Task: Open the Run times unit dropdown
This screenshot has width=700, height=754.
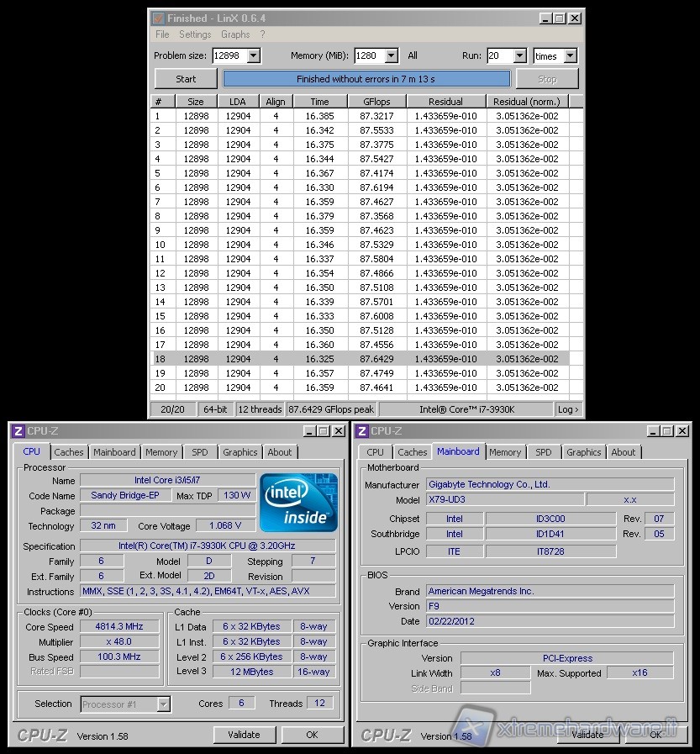Action: point(569,56)
